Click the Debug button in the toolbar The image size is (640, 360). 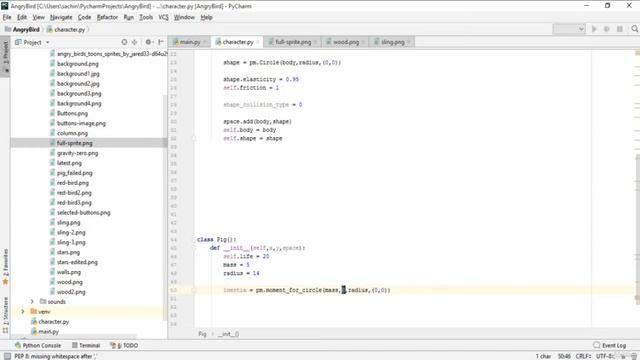click(x=607, y=29)
